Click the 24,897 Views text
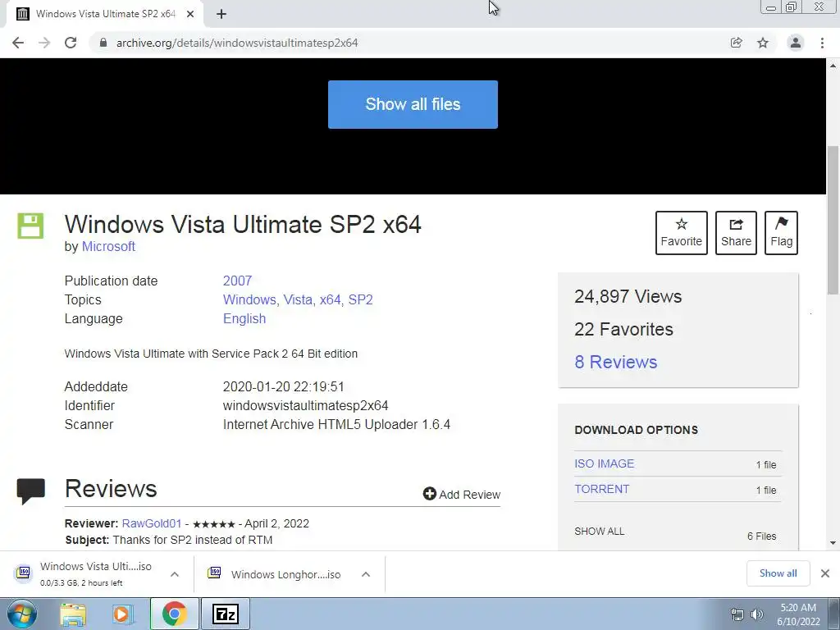The width and height of the screenshot is (840, 630). [628, 296]
